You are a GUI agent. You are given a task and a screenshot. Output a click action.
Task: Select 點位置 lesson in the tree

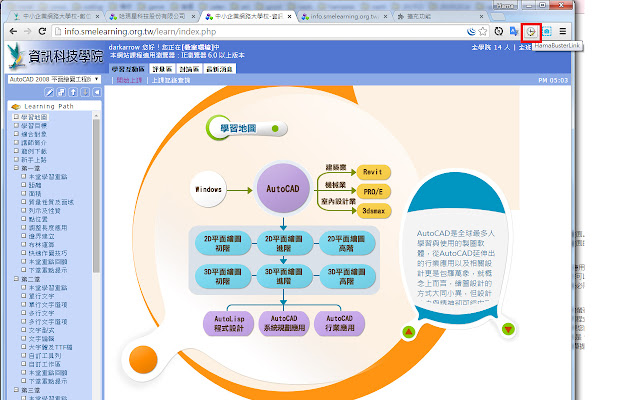(38, 219)
